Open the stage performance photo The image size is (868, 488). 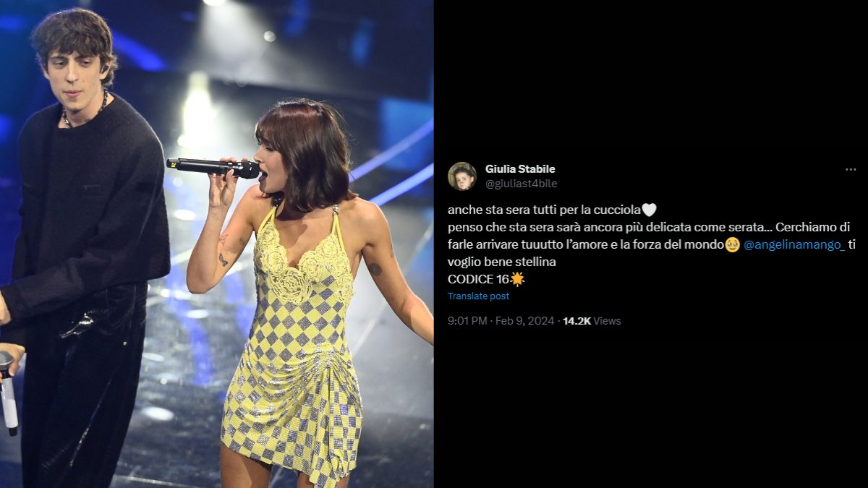click(217, 244)
